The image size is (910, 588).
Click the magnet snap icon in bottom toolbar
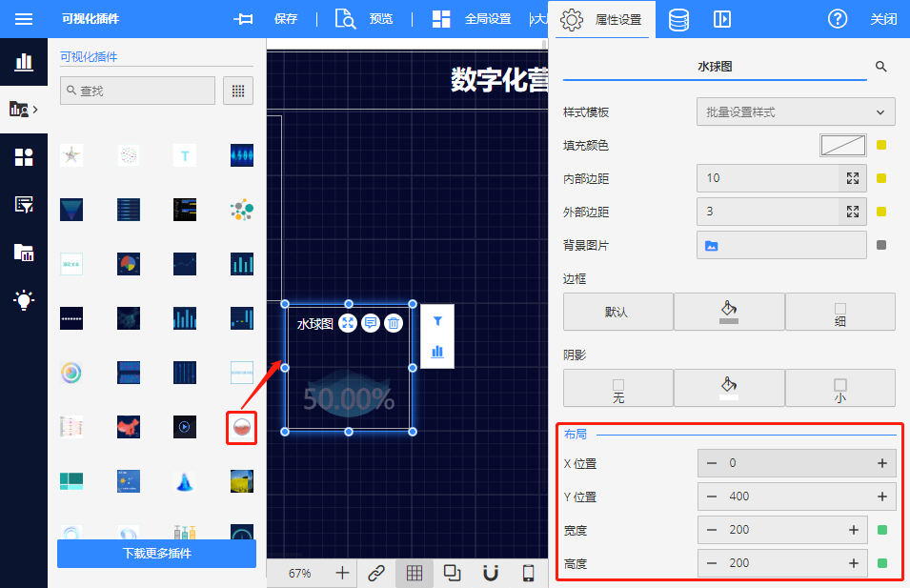pos(491,573)
